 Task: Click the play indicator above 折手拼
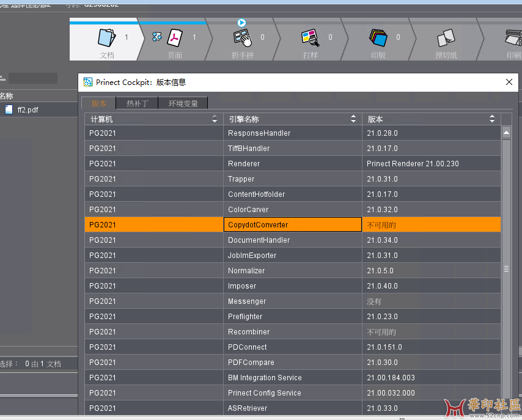point(241,23)
